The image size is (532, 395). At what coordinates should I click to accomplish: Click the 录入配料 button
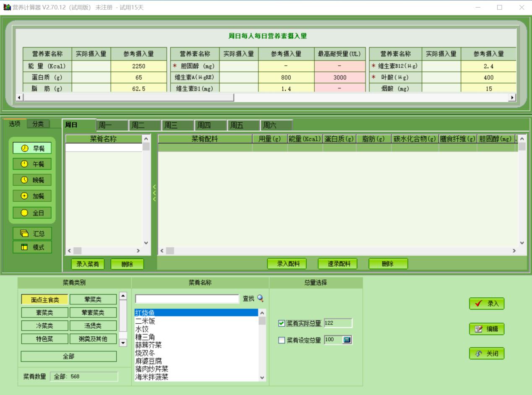(x=287, y=264)
